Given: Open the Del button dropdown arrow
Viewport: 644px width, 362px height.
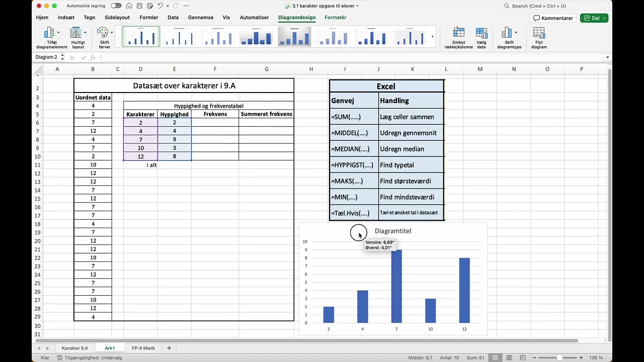Looking at the screenshot, I should 604,18.
